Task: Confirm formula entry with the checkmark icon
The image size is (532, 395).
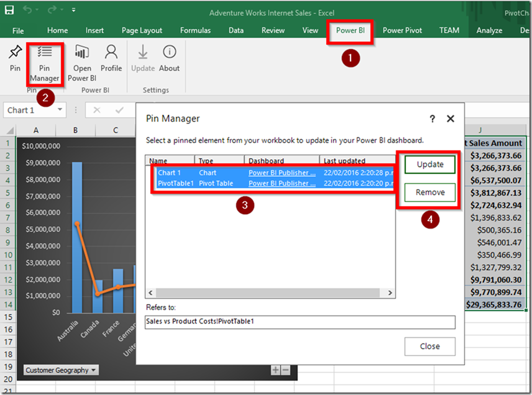Action: [x=119, y=110]
